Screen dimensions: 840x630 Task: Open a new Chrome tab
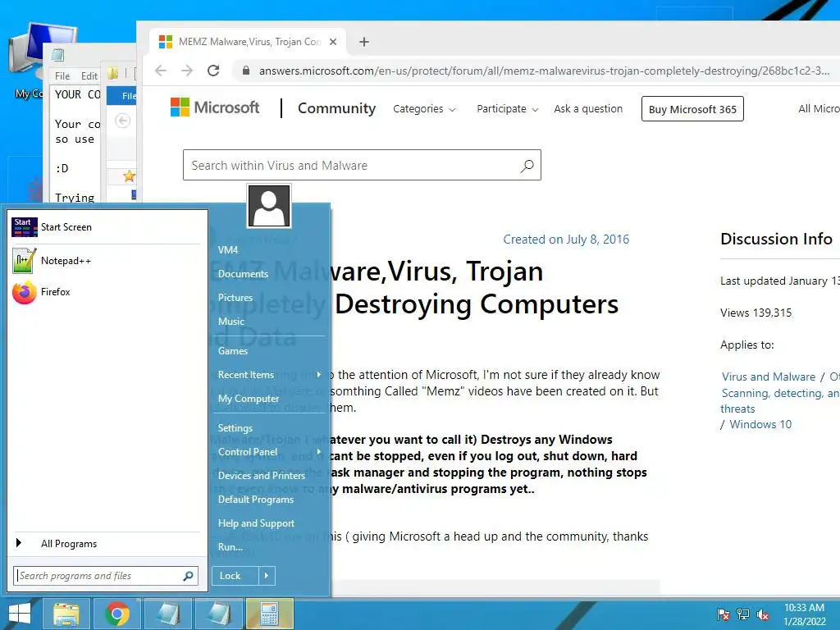tap(364, 42)
